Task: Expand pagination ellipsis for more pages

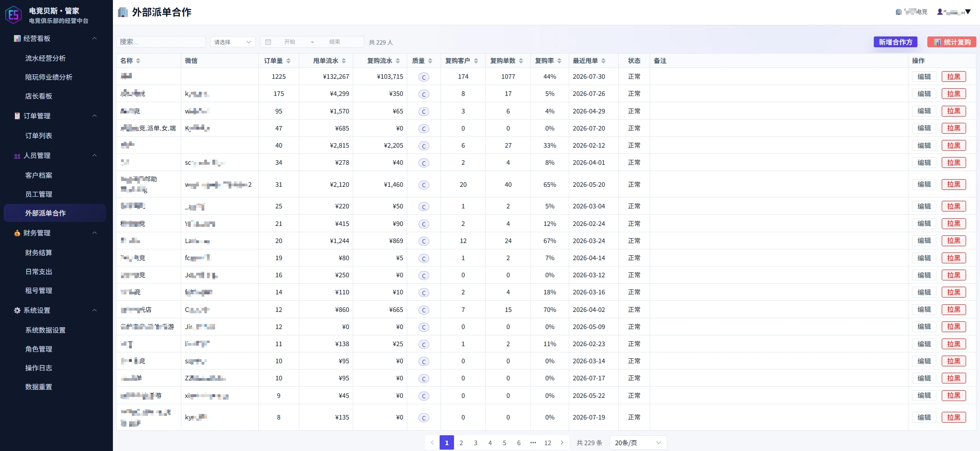Action: click(x=533, y=443)
